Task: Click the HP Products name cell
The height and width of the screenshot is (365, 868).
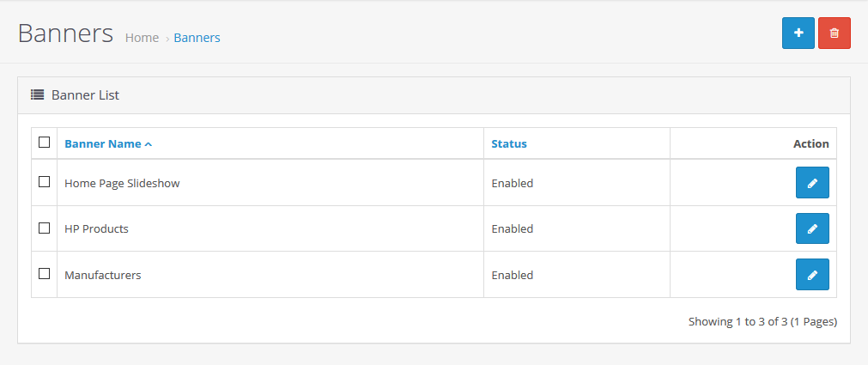Action: pos(96,229)
